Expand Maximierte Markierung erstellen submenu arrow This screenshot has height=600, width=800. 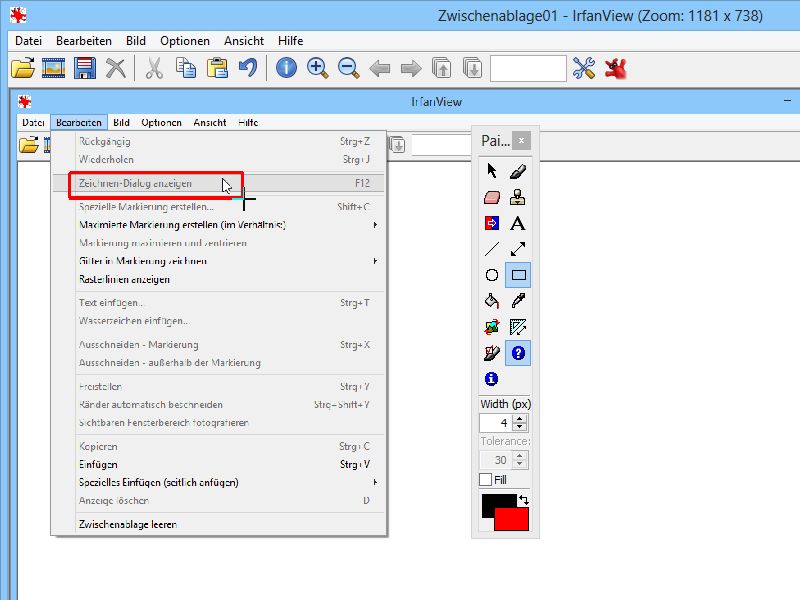(375, 225)
